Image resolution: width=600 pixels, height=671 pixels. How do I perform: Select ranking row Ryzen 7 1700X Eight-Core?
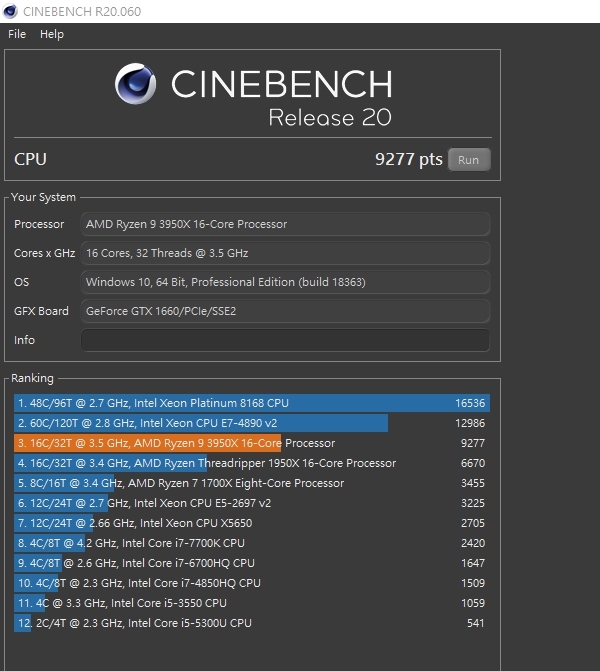(252, 483)
